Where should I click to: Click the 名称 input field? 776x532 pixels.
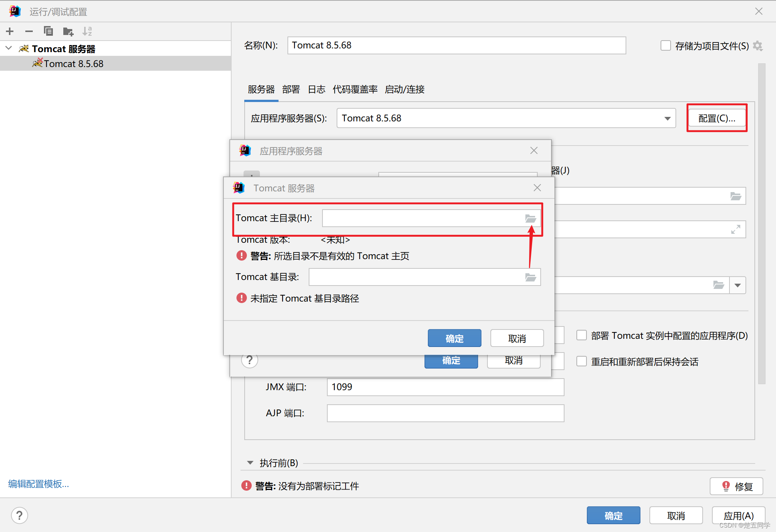(x=457, y=45)
